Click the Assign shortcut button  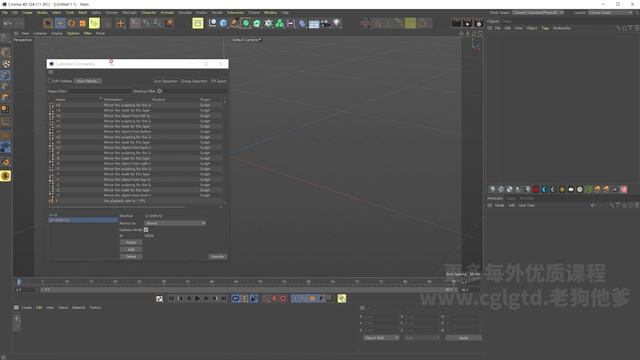pos(131,242)
